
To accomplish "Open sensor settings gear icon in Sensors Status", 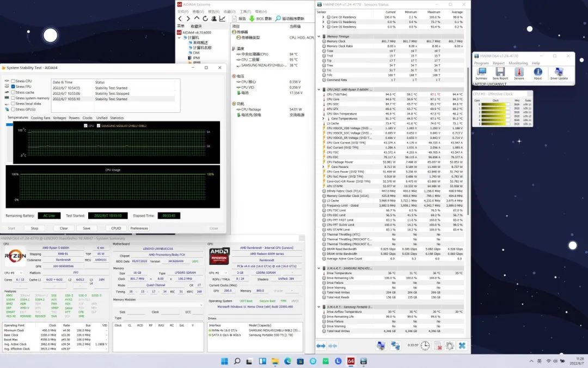I will coord(450,346).
